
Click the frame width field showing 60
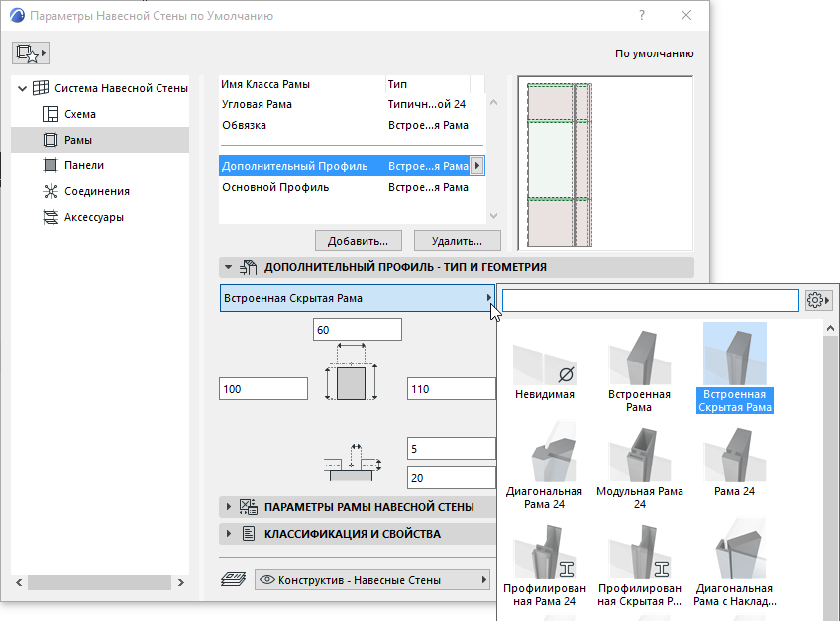pyautogui.click(x=357, y=330)
